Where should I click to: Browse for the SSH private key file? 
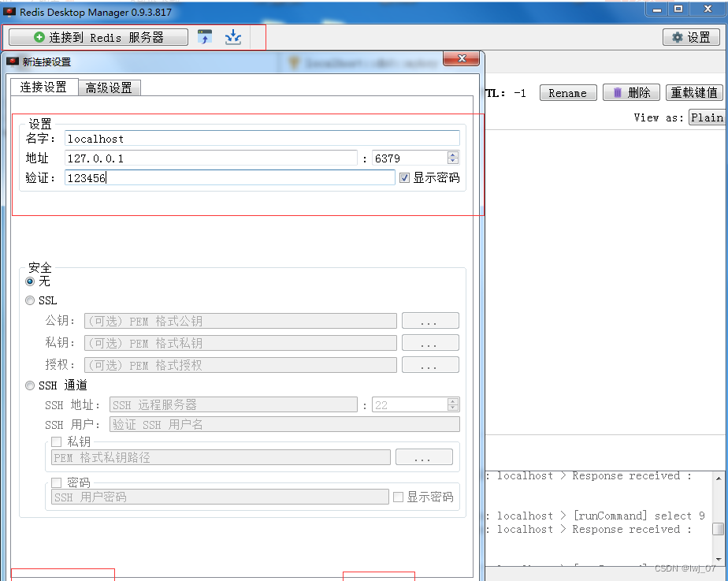click(x=425, y=457)
